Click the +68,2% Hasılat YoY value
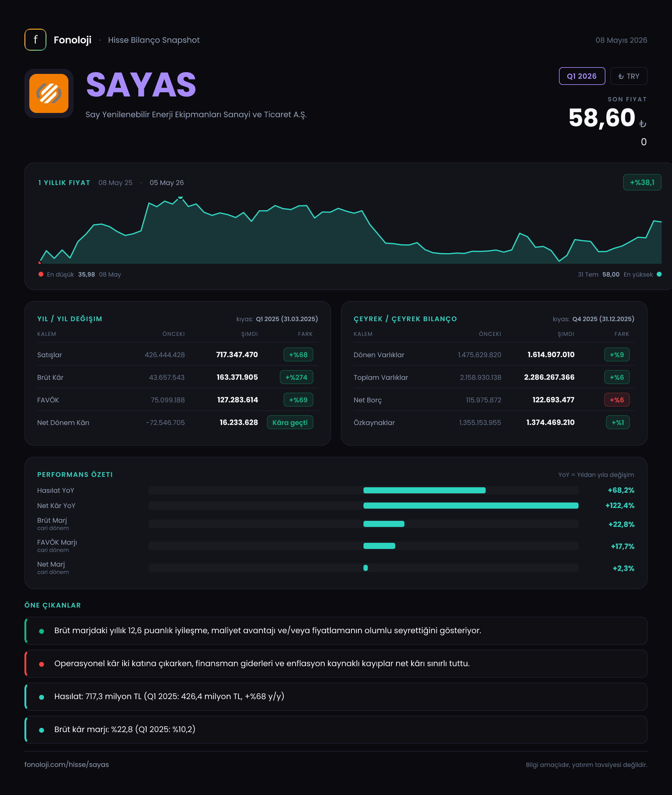Screen dimensions: 672x795 (x=621, y=490)
